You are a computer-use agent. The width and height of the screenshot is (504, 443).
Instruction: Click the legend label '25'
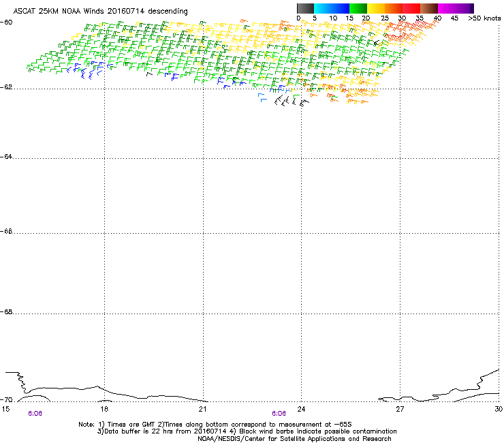coord(384,18)
